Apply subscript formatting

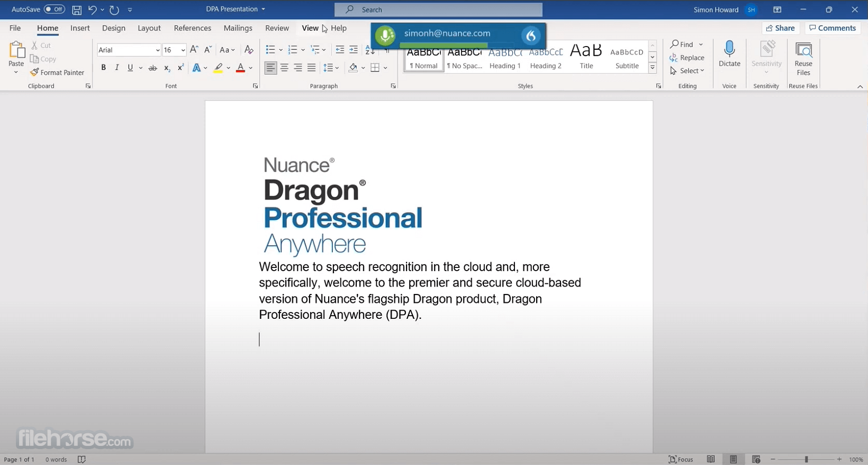[167, 68]
